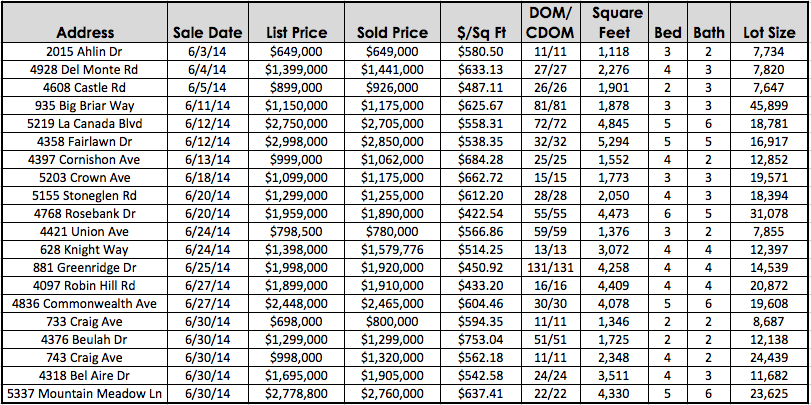Select the 45,899 lot size cell

tap(769, 106)
